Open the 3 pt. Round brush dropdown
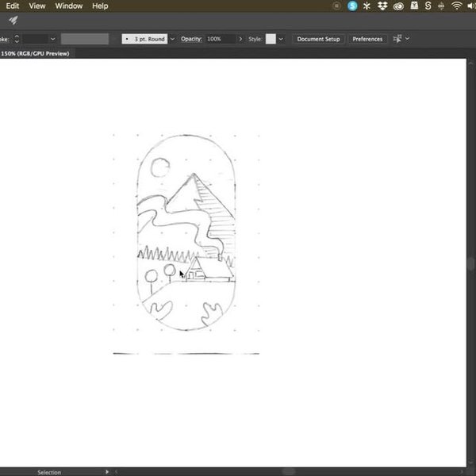This screenshot has width=476, height=476. pos(172,38)
